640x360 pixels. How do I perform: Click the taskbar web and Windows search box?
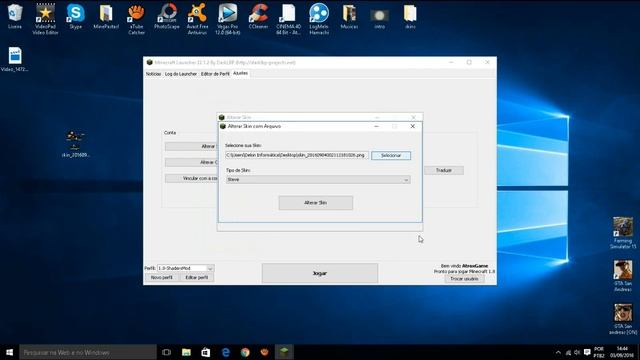(88, 352)
